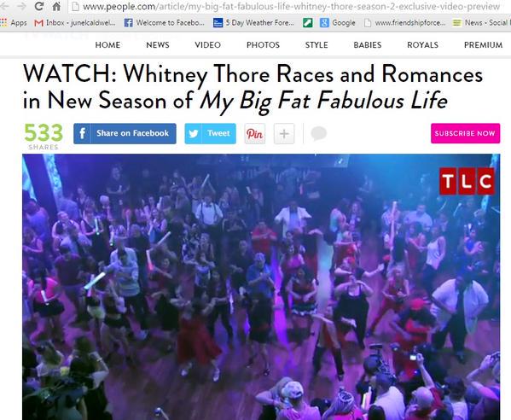Open the BABIES section
Viewport: 511px width, 420px height.
(x=368, y=45)
